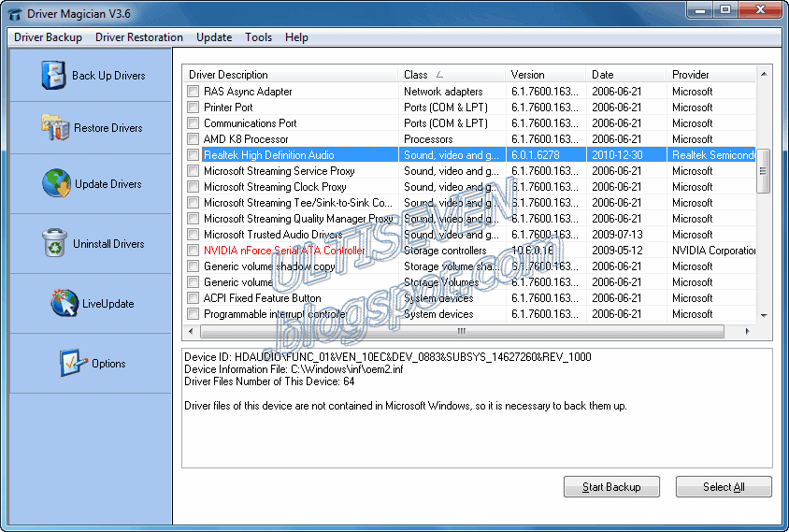The width and height of the screenshot is (789, 532).
Task: Click the NVIDIA Corporation provider cell
Action: click(713, 251)
